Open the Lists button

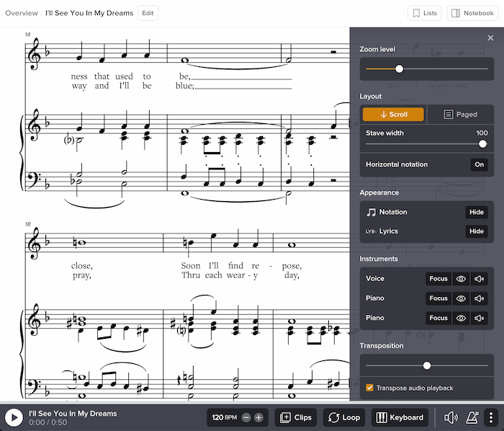click(425, 13)
